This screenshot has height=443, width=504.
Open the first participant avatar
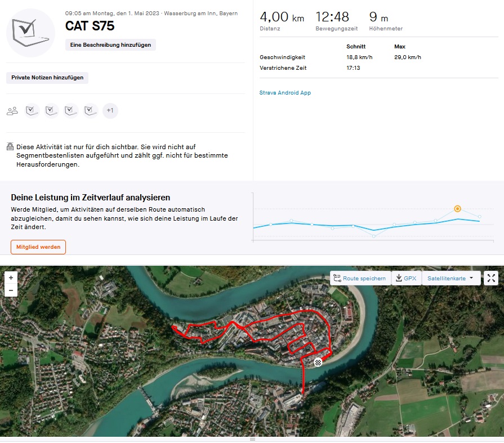32,111
